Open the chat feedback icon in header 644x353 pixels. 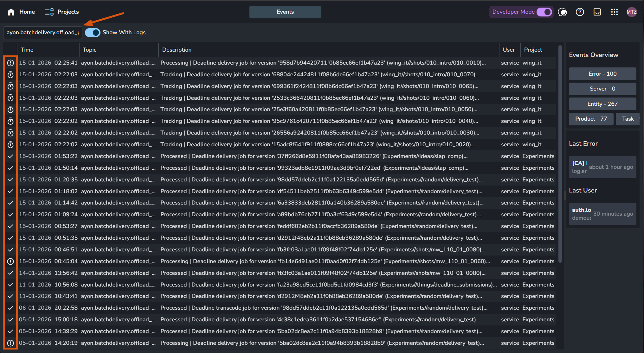pyautogui.click(x=562, y=12)
